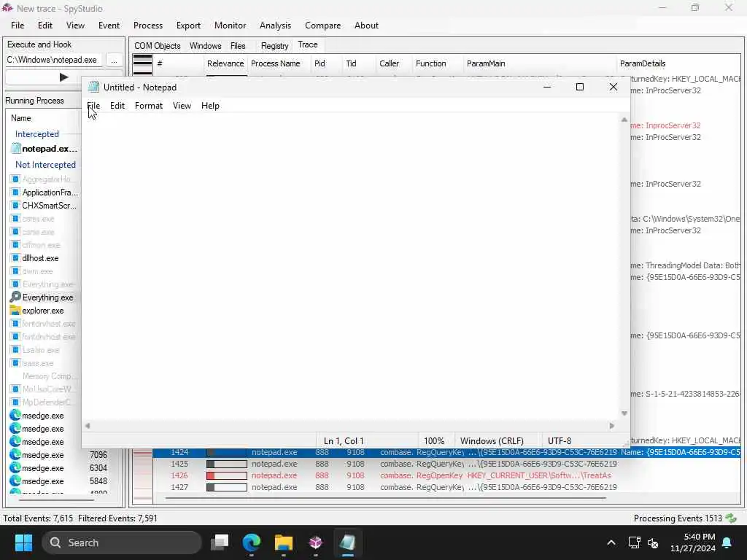747x560 pixels.
Task: Switch to the Registry tab
Action: (274, 46)
